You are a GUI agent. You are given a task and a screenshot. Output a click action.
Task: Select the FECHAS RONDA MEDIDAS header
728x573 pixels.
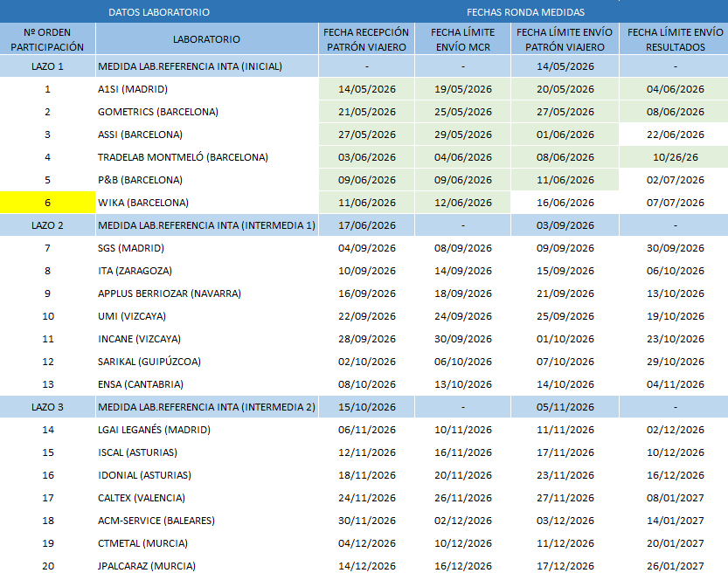(x=525, y=12)
